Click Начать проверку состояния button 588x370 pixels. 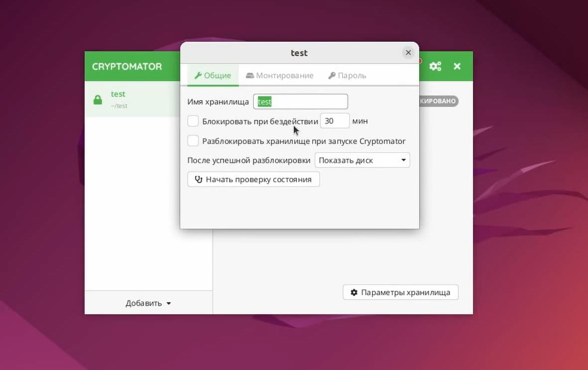tap(253, 179)
